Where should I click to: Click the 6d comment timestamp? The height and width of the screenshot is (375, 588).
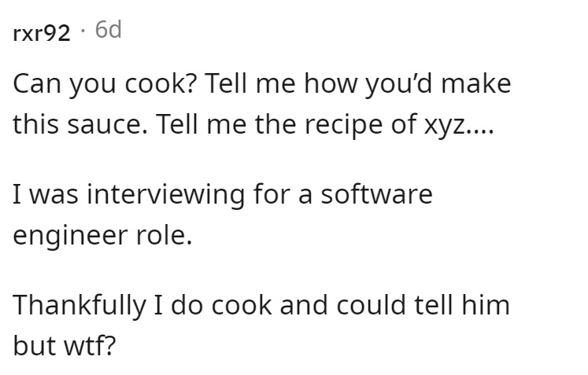point(109,30)
